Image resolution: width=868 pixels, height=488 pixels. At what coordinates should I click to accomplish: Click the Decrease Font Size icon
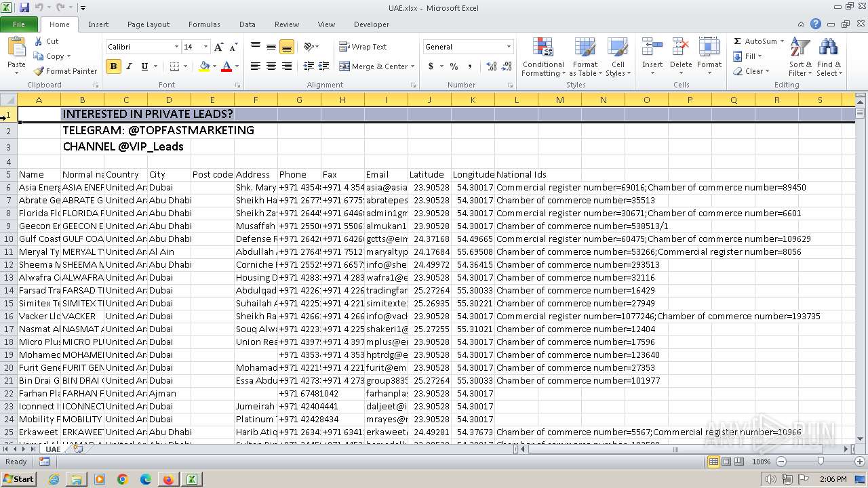234,47
